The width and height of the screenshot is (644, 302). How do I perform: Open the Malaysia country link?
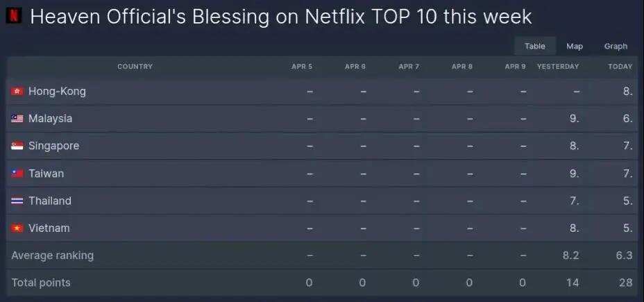click(50, 119)
